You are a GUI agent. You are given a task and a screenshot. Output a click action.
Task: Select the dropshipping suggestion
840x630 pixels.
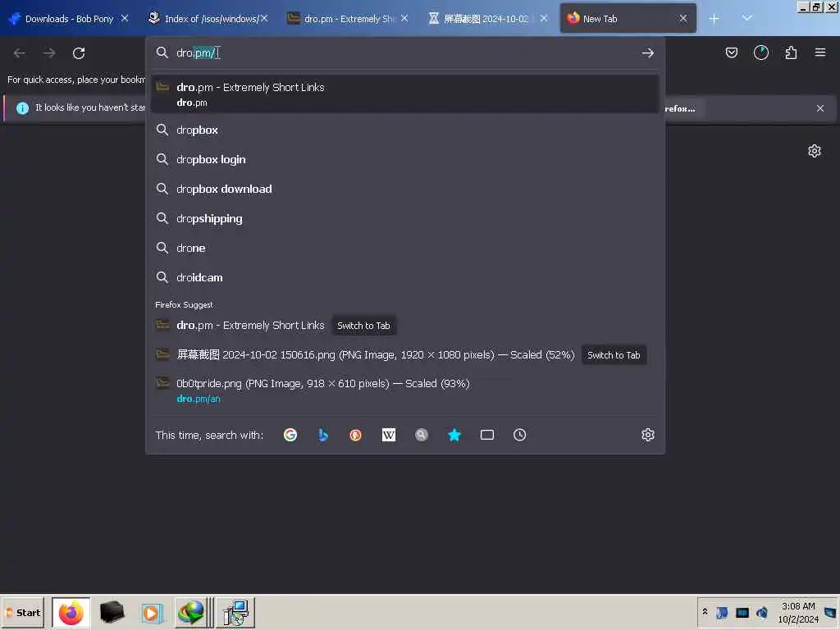click(405, 218)
